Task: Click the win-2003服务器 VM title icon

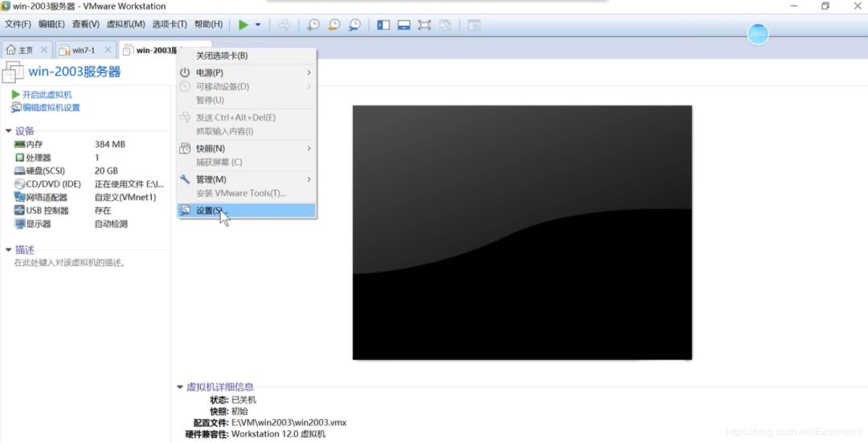Action: coord(13,72)
